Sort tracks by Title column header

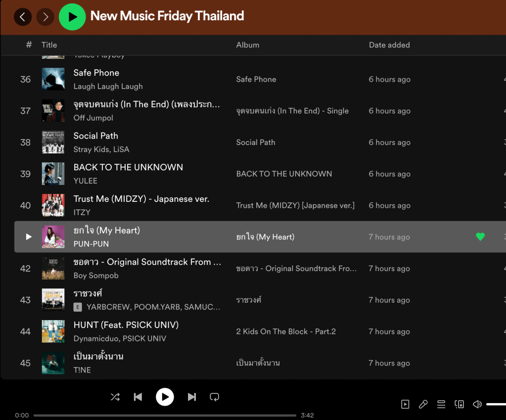[x=49, y=45]
